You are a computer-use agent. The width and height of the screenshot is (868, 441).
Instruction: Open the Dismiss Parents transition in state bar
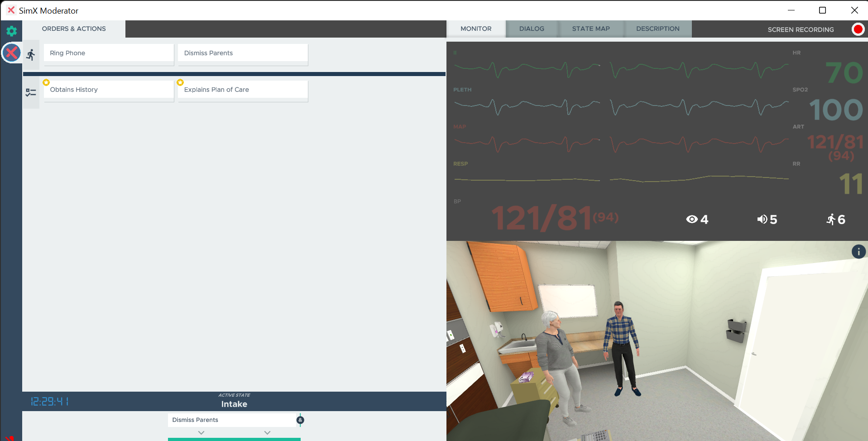(231, 420)
